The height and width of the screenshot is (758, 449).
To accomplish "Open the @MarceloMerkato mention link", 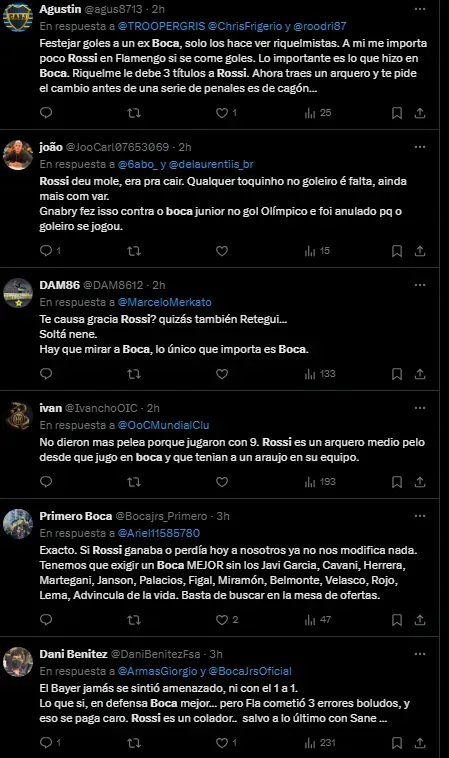I will pos(165,302).
